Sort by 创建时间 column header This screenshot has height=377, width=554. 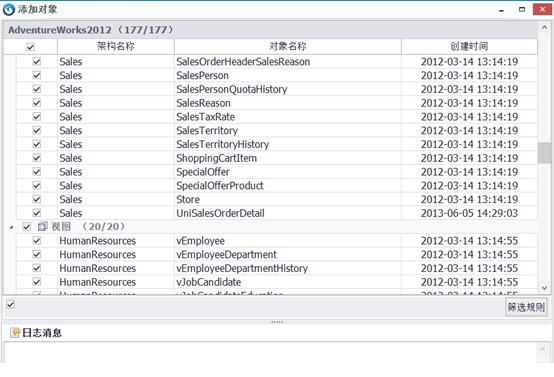[x=469, y=46]
